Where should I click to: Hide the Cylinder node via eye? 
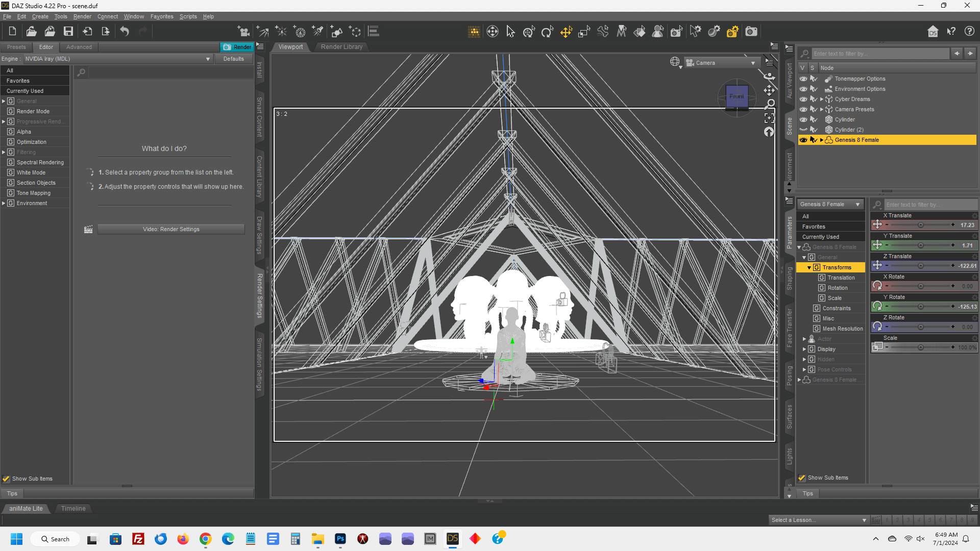click(x=803, y=119)
